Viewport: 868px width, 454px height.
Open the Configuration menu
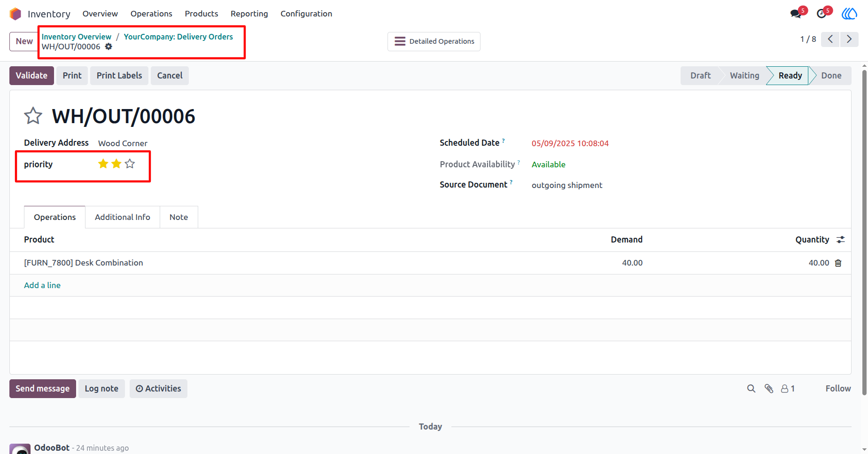coord(306,14)
